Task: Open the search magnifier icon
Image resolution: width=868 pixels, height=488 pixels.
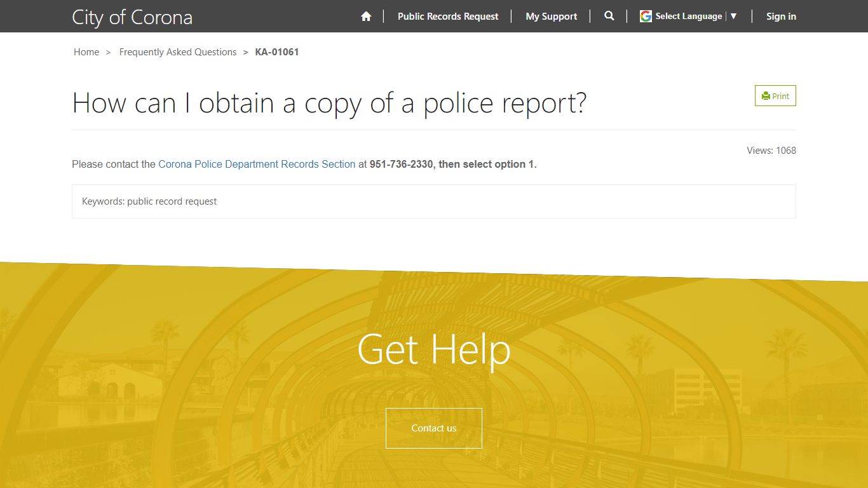Action: (609, 16)
